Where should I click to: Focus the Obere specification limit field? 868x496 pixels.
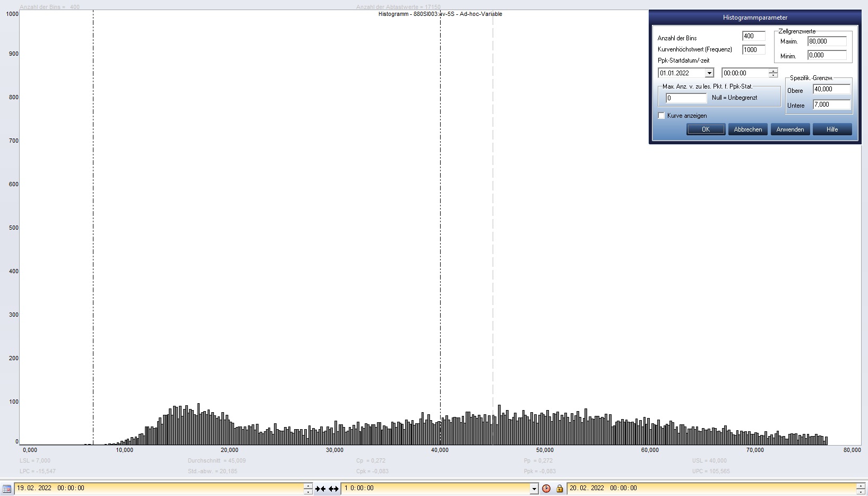coord(831,89)
